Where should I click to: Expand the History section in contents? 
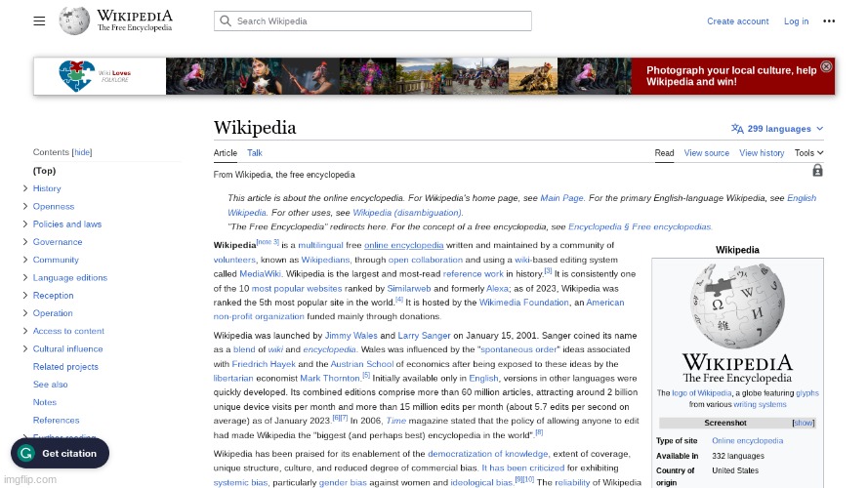[25, 188]
